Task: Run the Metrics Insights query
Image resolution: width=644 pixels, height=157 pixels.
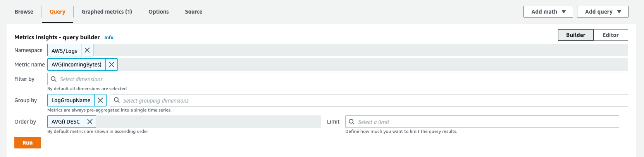Action: 28,143
